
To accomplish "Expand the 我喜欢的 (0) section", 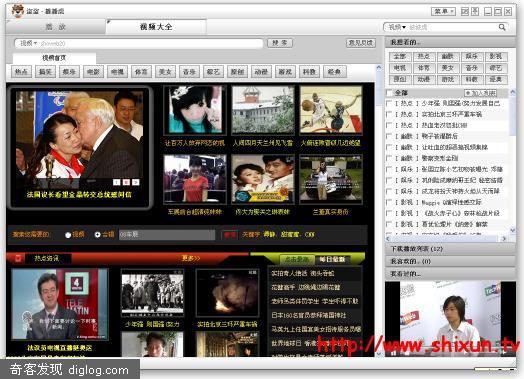I will (450, 261).
